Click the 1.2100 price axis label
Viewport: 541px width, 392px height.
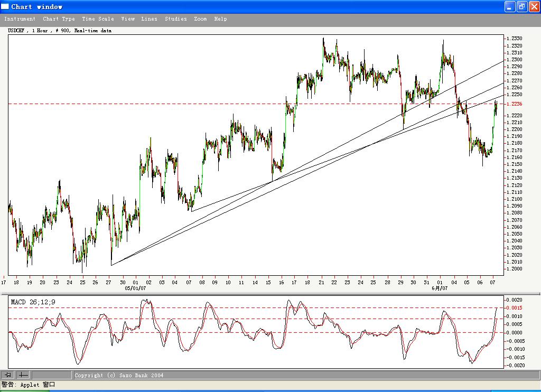(515, 199)
